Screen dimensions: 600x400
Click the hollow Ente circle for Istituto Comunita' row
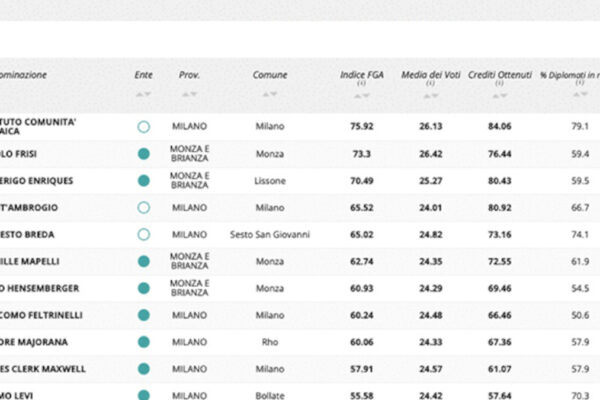tap(144, 127)
